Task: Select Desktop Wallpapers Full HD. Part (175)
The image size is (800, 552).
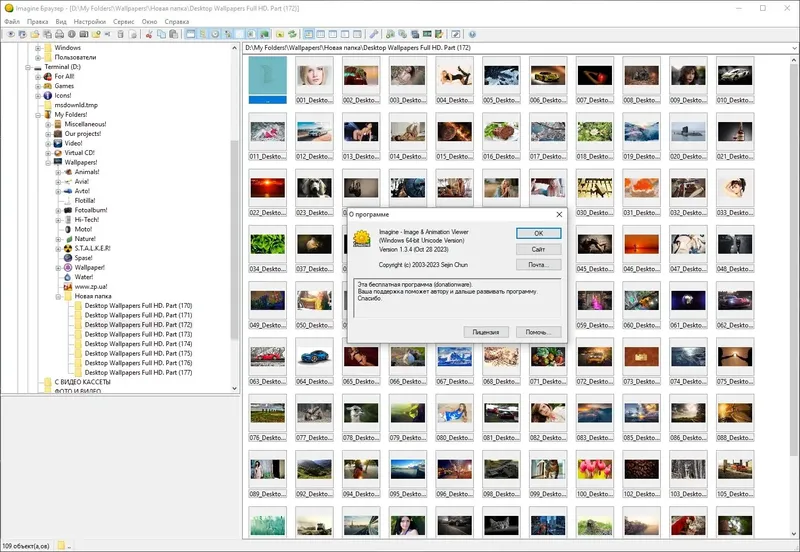Action: pos(138,353)
